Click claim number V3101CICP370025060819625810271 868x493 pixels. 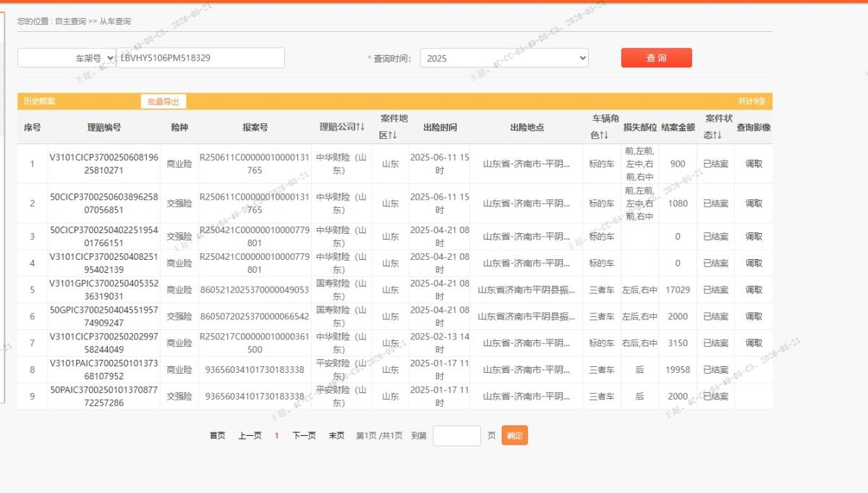tap(104, 164)
